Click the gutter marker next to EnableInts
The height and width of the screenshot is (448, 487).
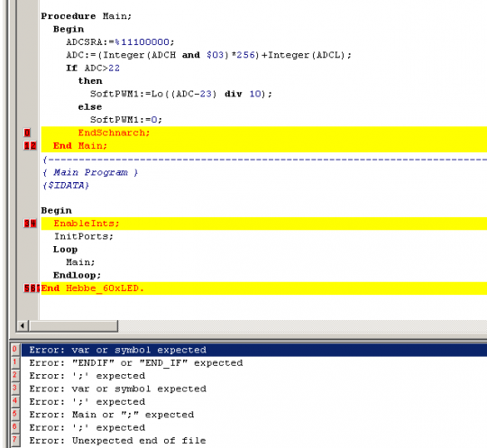(x=30, y=224)
